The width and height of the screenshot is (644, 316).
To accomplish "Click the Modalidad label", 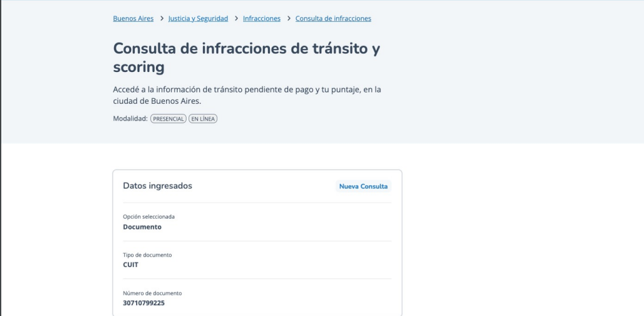I will coord(130,119).
